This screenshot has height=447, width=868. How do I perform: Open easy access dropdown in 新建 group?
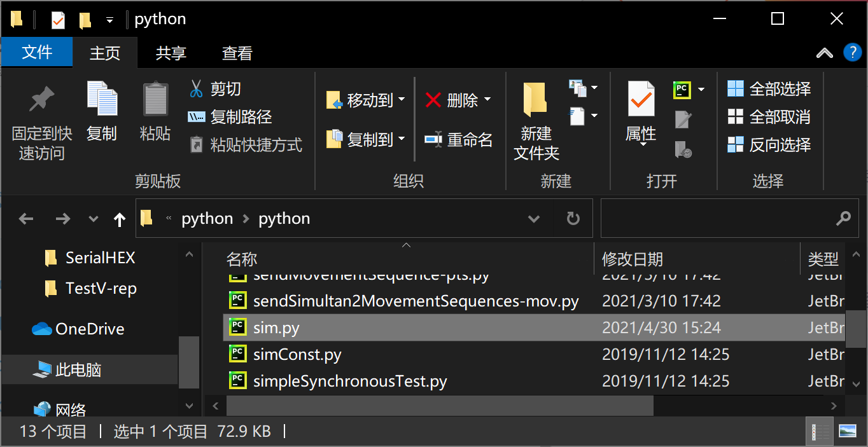583,116
